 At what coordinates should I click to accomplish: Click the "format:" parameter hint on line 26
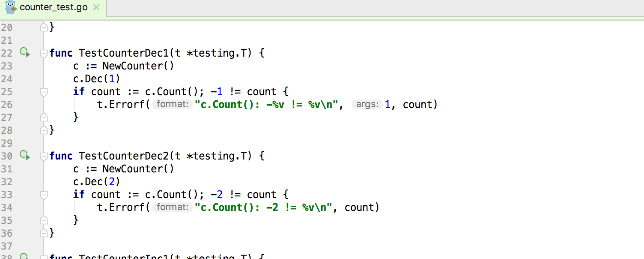(x=172, y=104)
